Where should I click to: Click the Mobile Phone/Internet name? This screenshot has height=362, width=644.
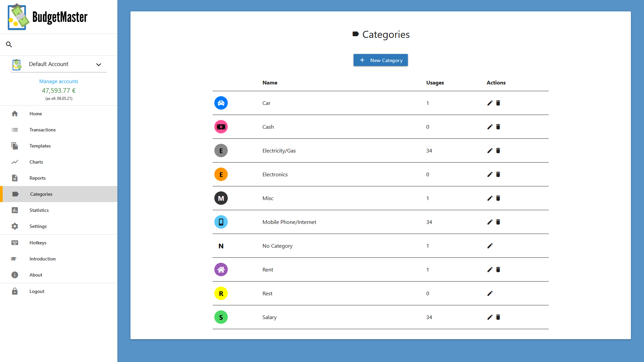tap(289, 222)
